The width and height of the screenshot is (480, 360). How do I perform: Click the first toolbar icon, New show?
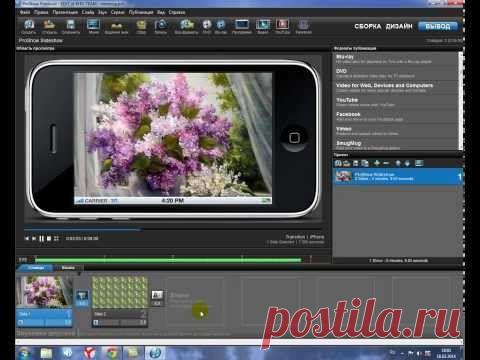(29, 24)
